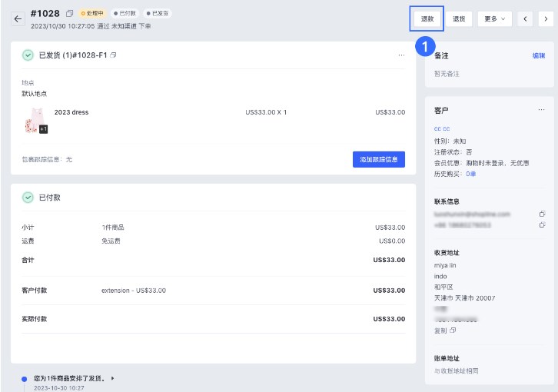Image resolution: width=558 pixels, height=392 pixels.
Task: Click the back arrow next to order #1028
Action: coord(18,18)
